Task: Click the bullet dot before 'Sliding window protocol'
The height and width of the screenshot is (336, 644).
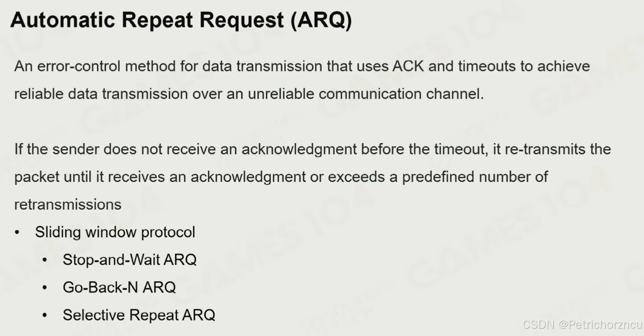Action: tap(17, 232)
